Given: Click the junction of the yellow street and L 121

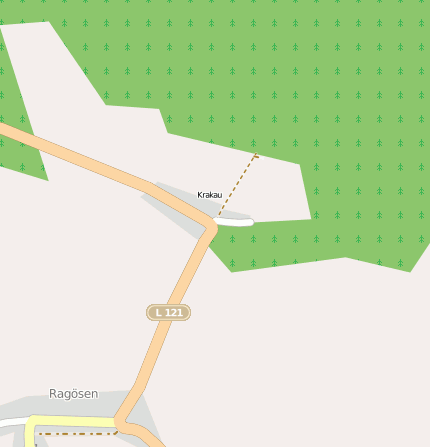Looking at the screenshot, I should click(117, 421).
